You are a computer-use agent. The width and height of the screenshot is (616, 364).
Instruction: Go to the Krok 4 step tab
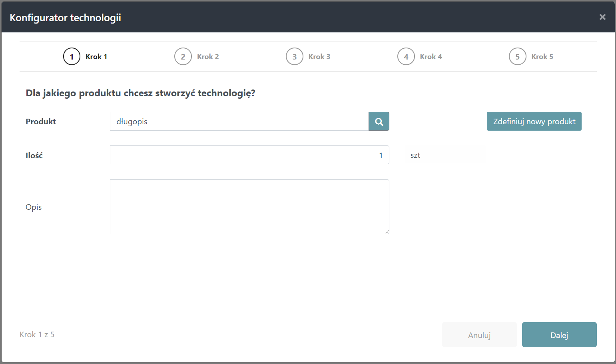420,56
